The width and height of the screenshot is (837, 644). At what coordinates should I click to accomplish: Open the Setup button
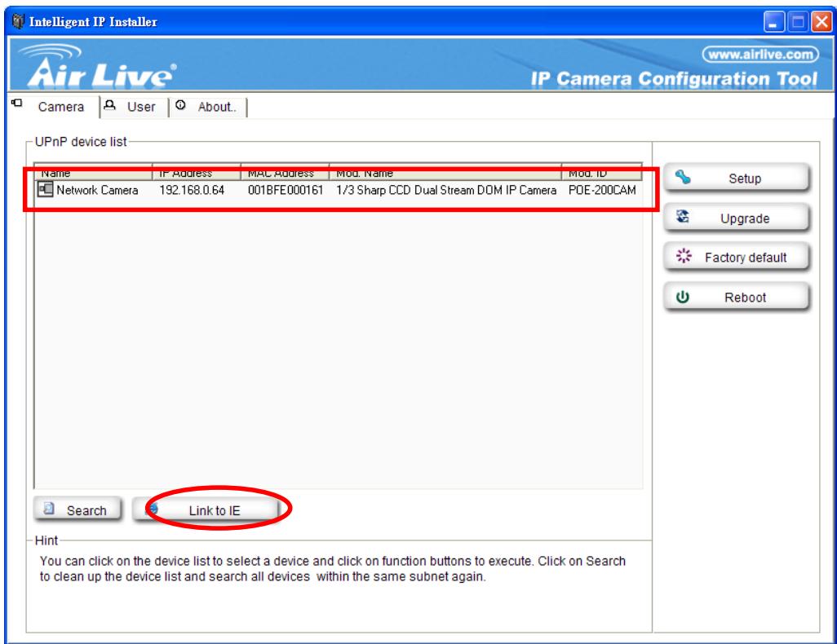click(x=737, y=178)
